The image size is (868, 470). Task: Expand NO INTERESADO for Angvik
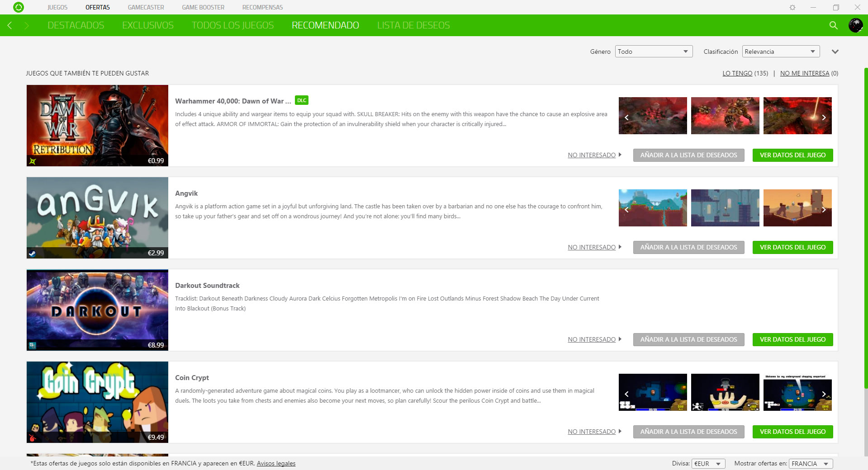pos(595,247)
